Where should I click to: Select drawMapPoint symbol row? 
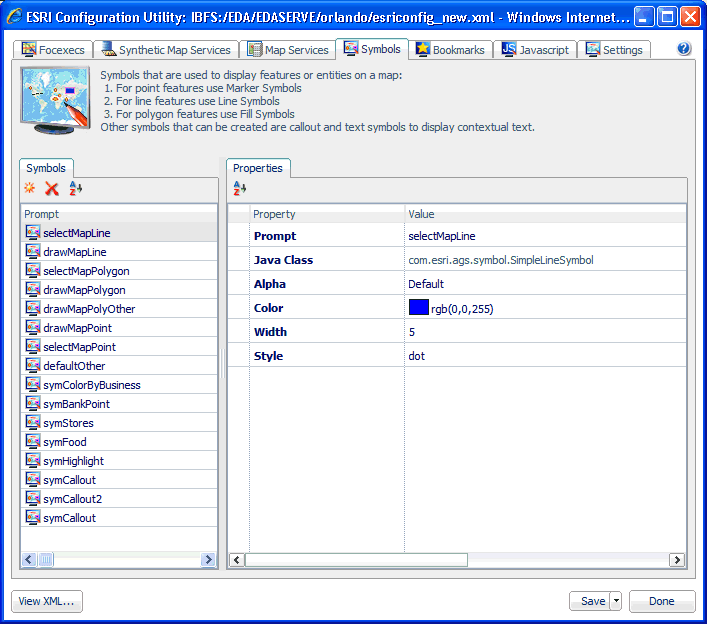[x=119, y=327]
